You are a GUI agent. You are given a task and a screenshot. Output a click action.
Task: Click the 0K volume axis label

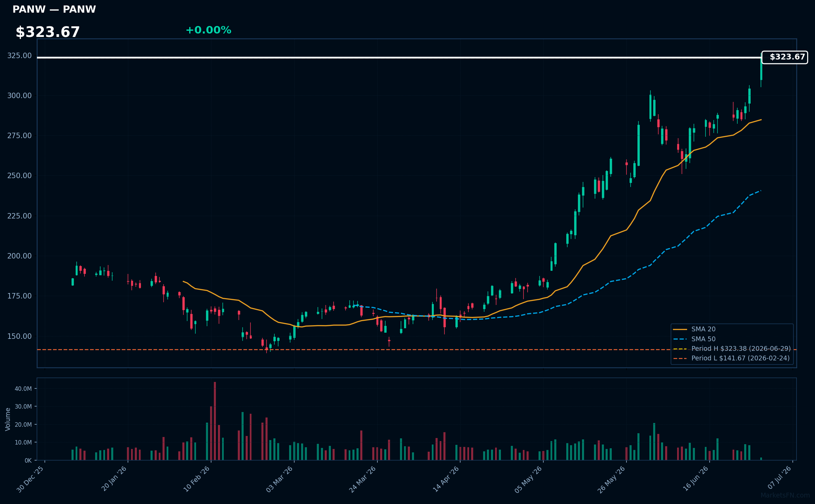pyautogui.click(x=28, y=461)
